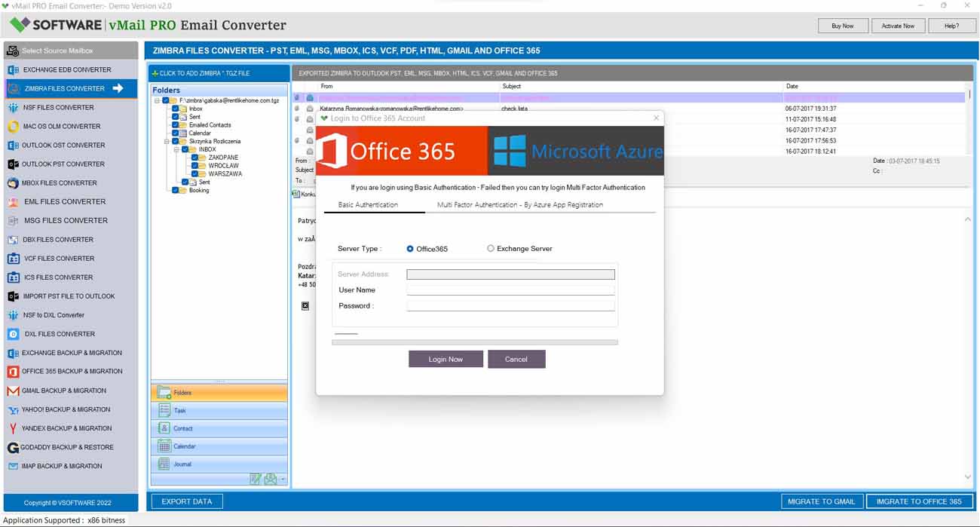Choose the Mac OS OLM Converter
The height and width of the screenshot is (527, 980).
[x=70, y=126]
